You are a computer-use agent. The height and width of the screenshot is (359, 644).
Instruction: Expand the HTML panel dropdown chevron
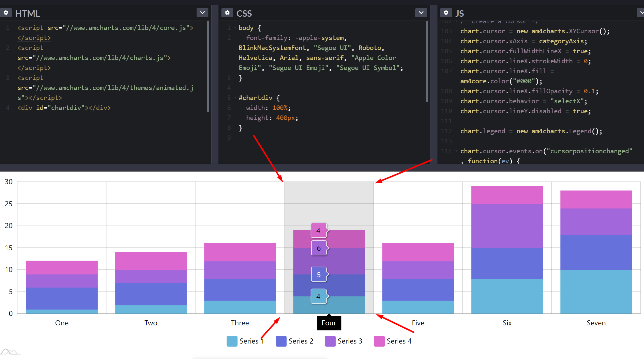(202, 13)
